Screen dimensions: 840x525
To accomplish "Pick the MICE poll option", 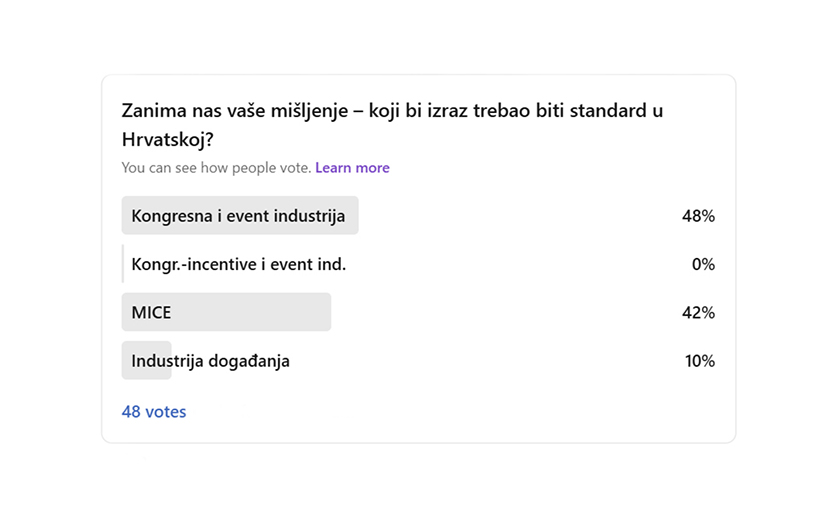I will (151, 313).
